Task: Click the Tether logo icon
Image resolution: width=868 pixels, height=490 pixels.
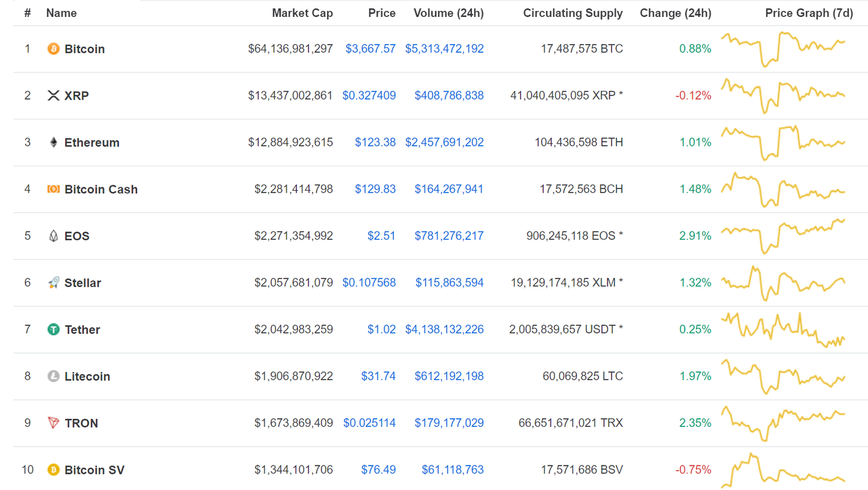Action: [x=53, y=330]
